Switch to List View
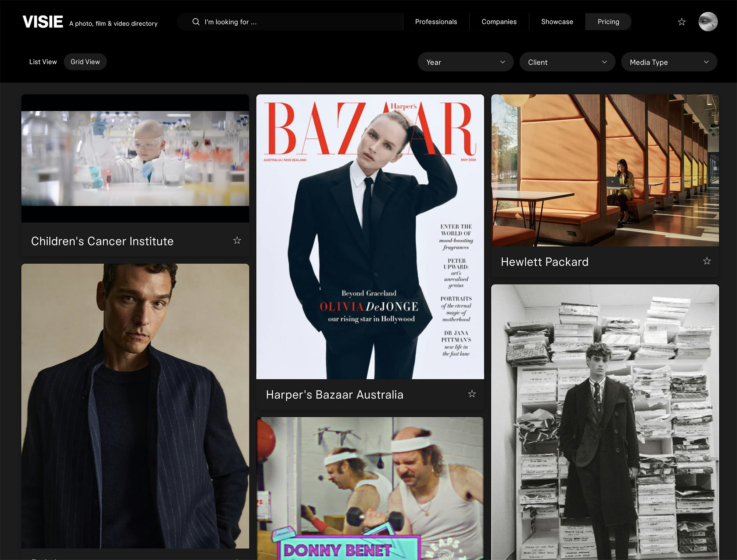The width and height of the screenshot is (737, 560). click(x=43, y=62)
